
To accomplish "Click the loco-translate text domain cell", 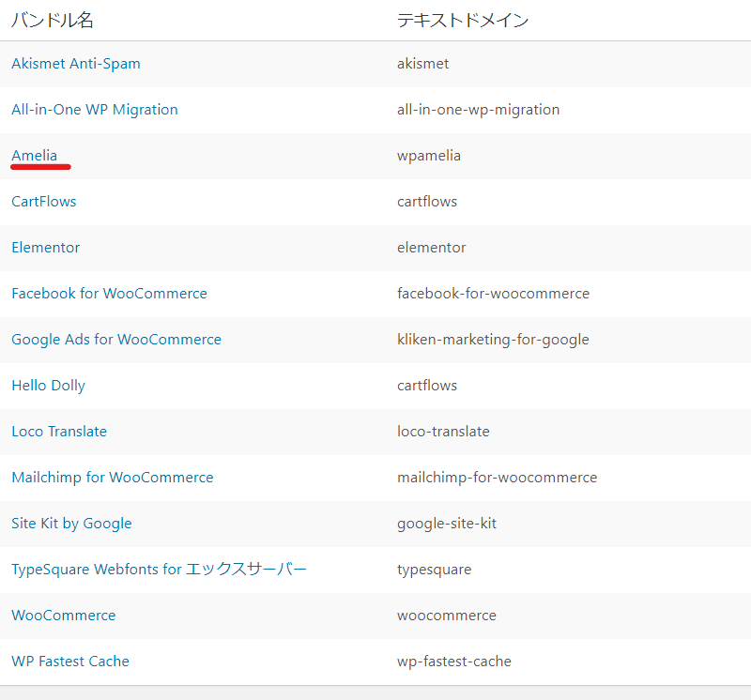I will coord(443,432).
